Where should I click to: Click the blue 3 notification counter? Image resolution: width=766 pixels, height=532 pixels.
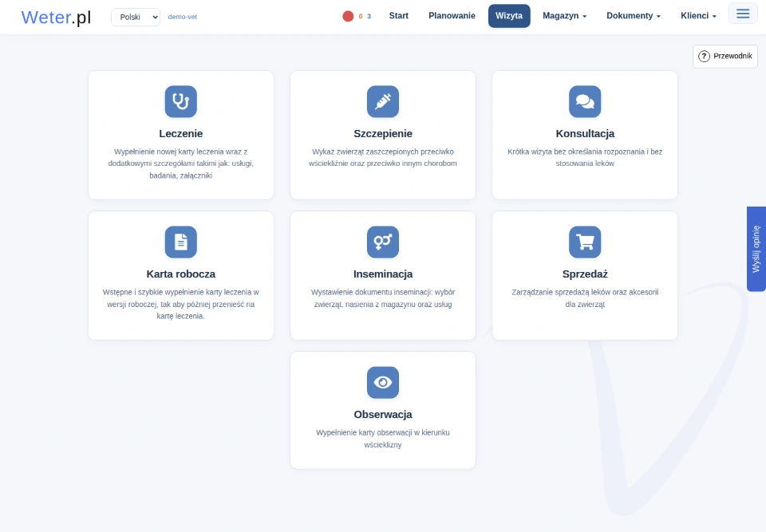pyautogui.click(x=369, y=17)
